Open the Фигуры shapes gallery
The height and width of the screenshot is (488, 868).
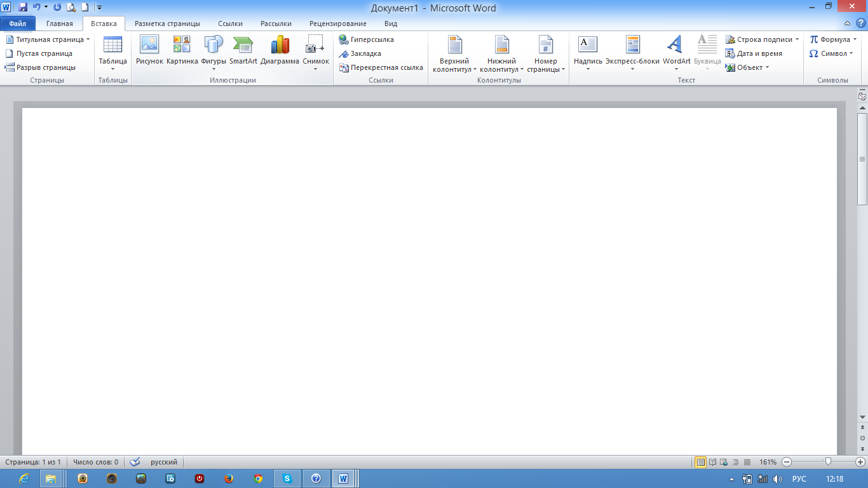pos(214,53)
